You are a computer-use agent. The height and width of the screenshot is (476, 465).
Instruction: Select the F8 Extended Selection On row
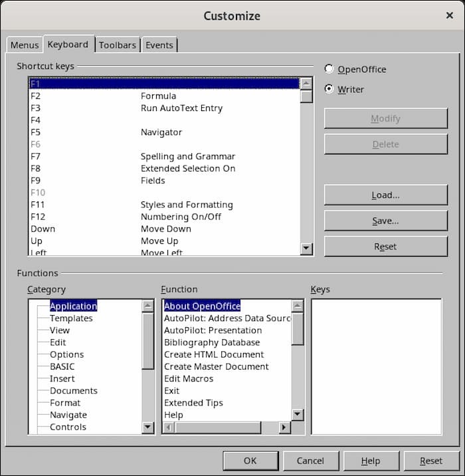click(x=164, y=168)
